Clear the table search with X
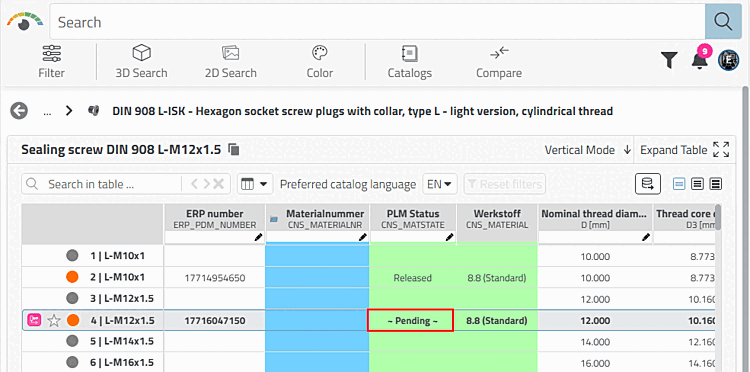 click(x=219, y=184)
